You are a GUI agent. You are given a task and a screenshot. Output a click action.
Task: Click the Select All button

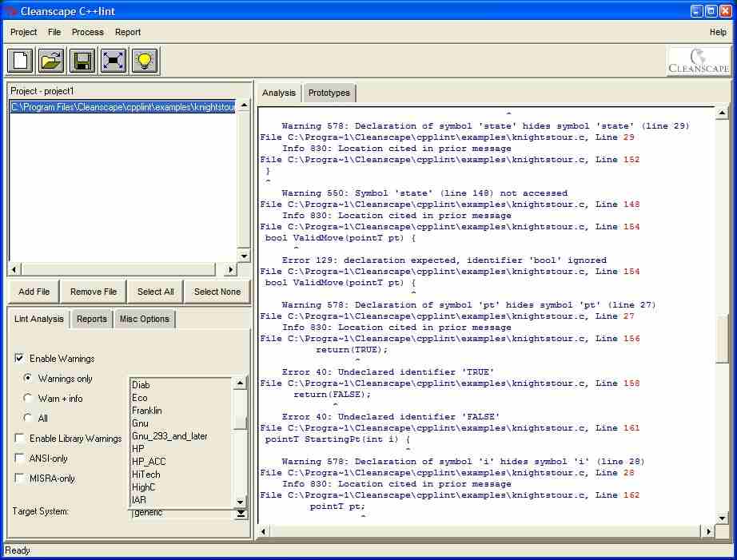[x=156, y=292]
